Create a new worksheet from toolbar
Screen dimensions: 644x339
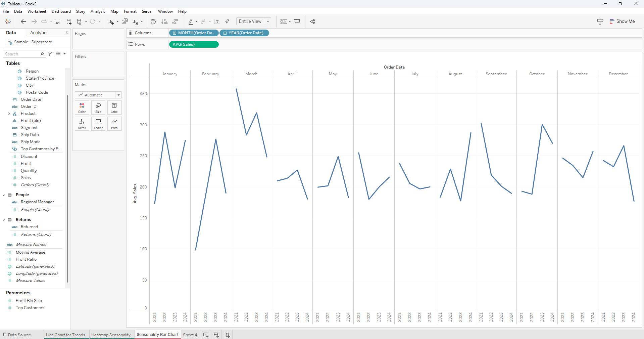click(x=110, y=22)
